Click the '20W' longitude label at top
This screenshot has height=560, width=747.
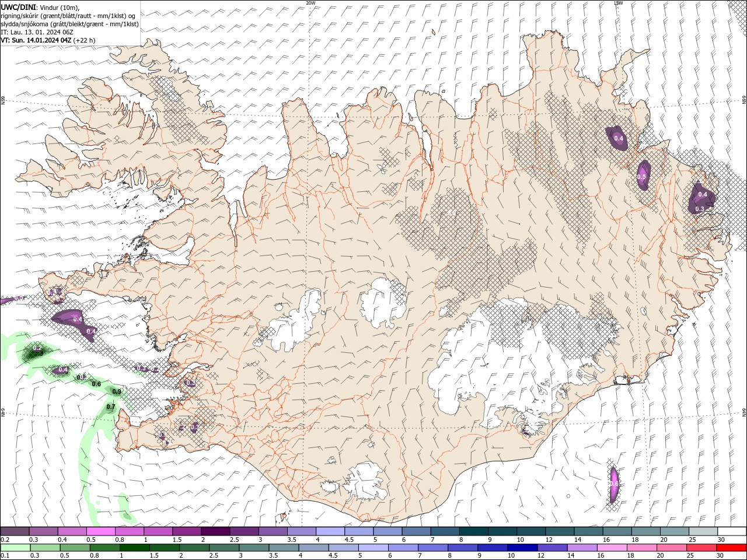coord(310,3)
